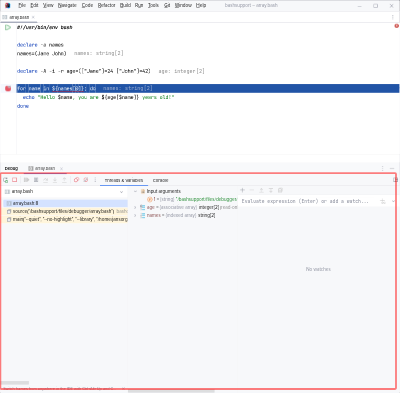Open the Code menu
The image size is (400, 393).
(x=87, y=5)
